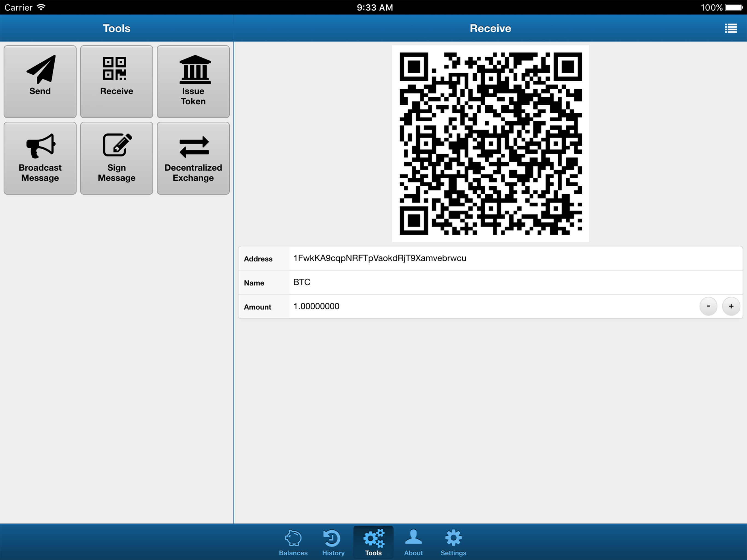747x560 pixels.
Task: Tap the 100% battery percentage text
Action: point(711,7)
